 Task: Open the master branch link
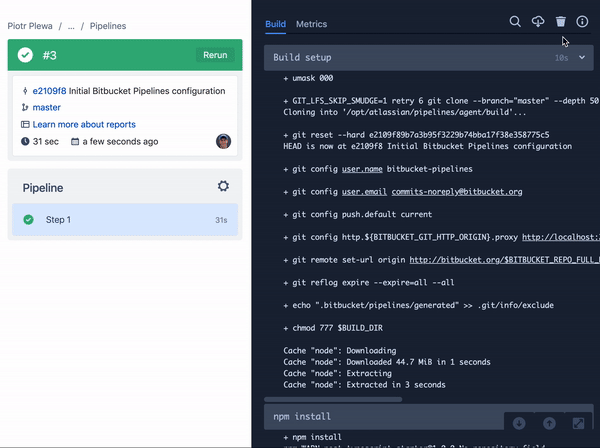[x=46, y=107]
